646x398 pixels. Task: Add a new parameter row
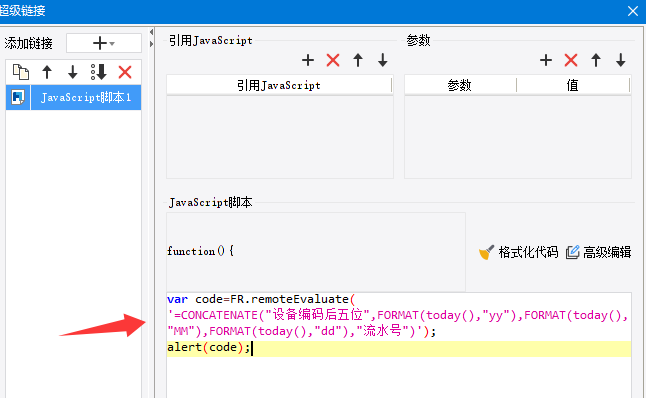[x=546, y=60]
